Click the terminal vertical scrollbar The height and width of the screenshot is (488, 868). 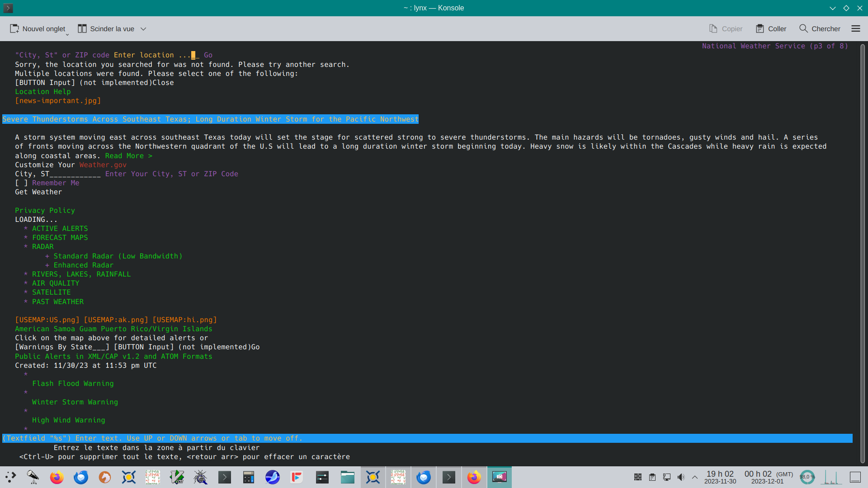862,253
